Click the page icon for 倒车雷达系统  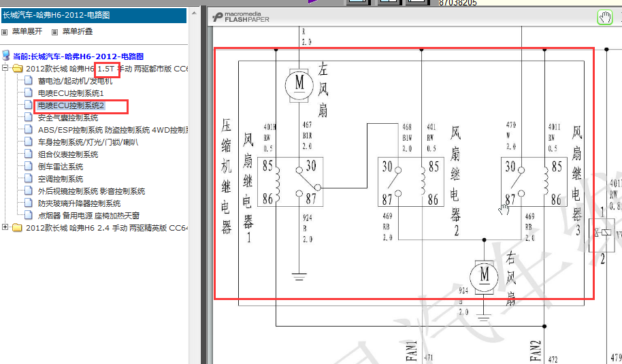click(28, 166)
